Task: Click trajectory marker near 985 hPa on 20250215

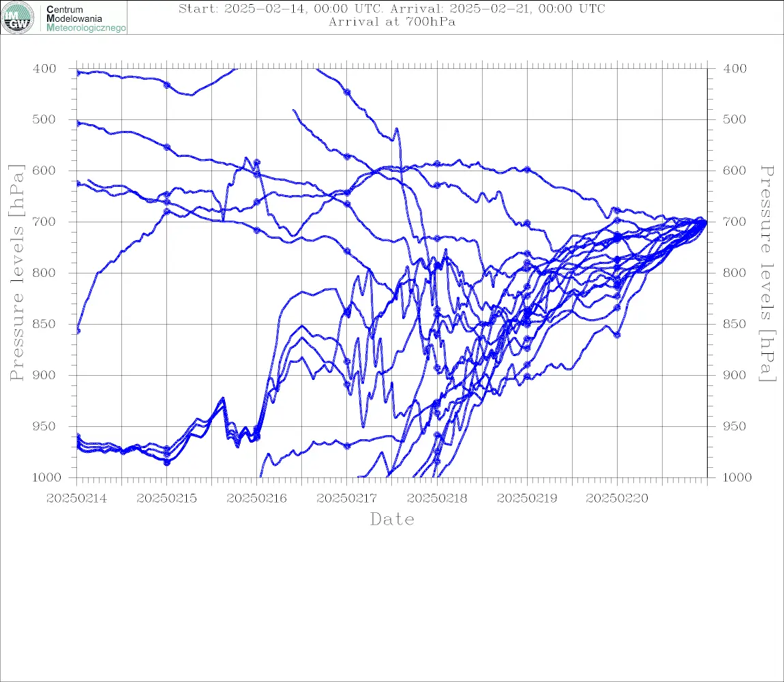Action: [x=167, y=463]
